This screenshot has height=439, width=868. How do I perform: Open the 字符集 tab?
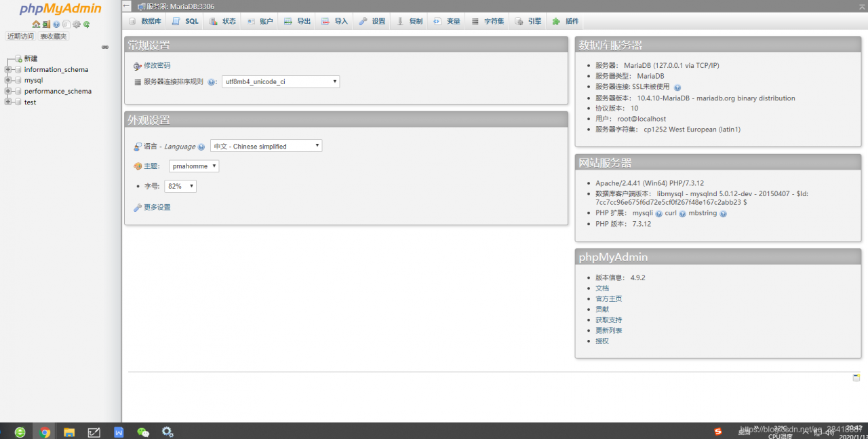tap(488, 21)
